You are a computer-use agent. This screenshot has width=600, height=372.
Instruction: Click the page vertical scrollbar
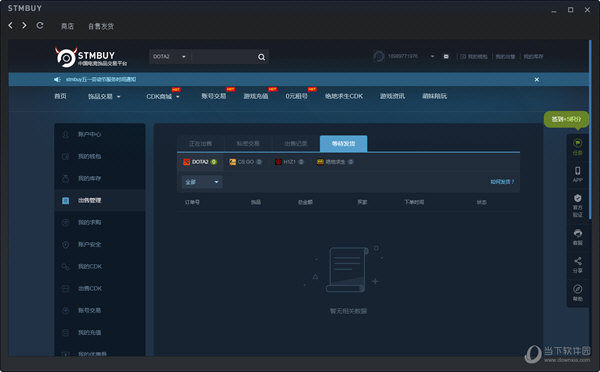pyautogui.click(x=590, y=130)
